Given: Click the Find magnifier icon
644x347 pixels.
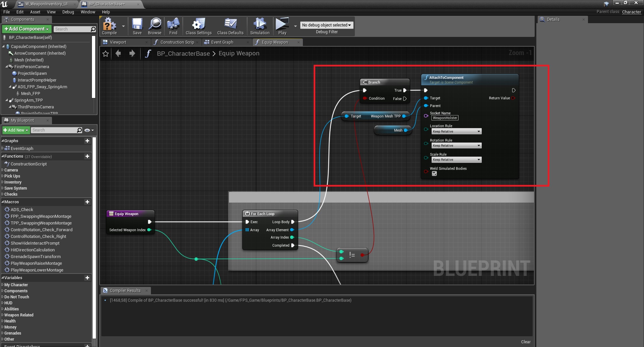Looking at the screenshot, I should (173, 26).
